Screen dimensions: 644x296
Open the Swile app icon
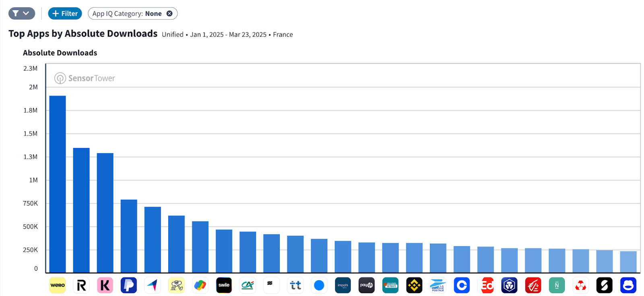tap(224, 285)
